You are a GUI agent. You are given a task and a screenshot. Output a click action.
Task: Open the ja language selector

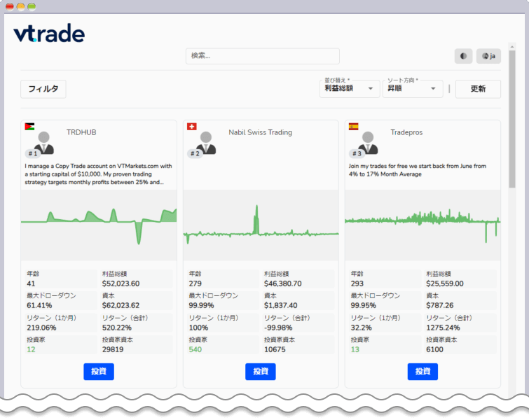[x=488, y=56]
